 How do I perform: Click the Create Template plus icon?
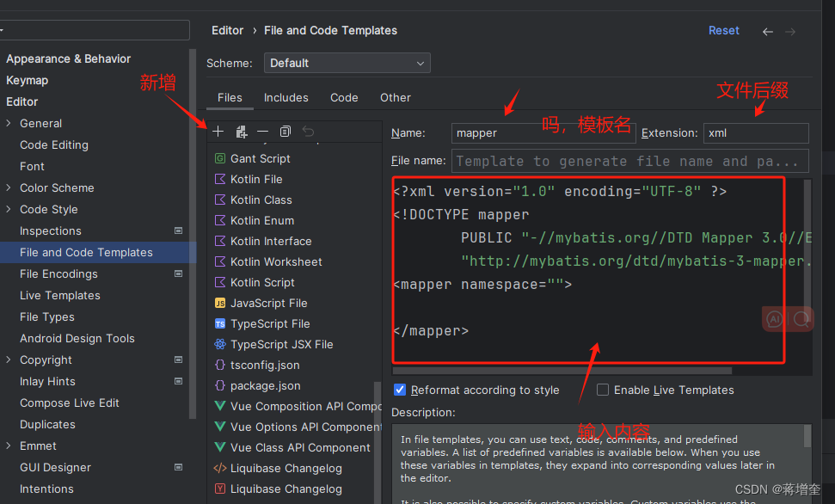tap(218, 132)
